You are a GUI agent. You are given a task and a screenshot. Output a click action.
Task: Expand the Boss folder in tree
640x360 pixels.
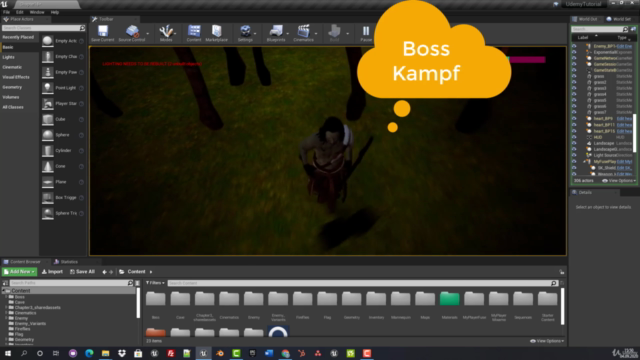pyautogui.click(x=6, y=297)
